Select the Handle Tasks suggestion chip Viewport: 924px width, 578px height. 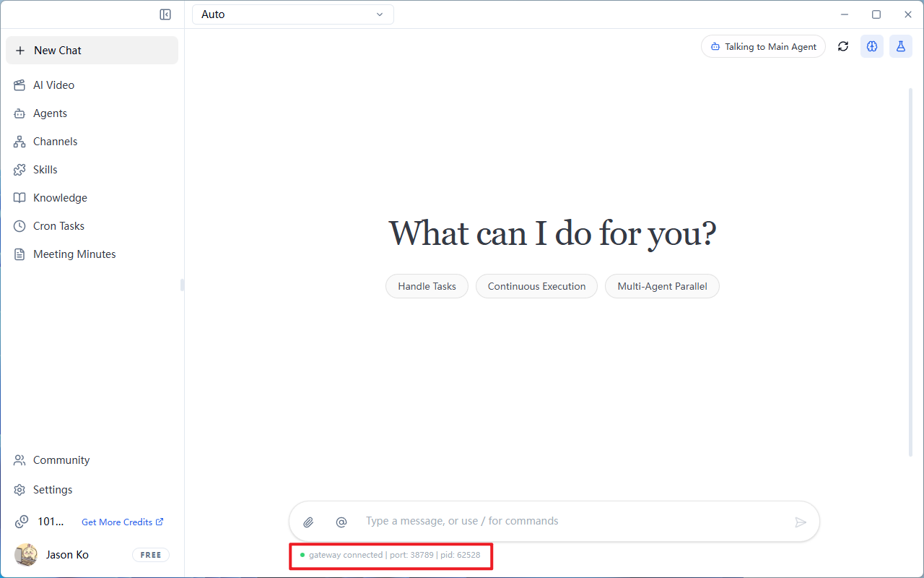(x=427, y=286)
